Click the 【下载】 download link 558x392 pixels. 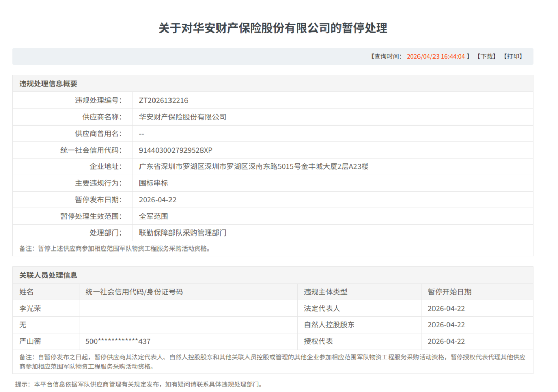(x=486, y=56)
